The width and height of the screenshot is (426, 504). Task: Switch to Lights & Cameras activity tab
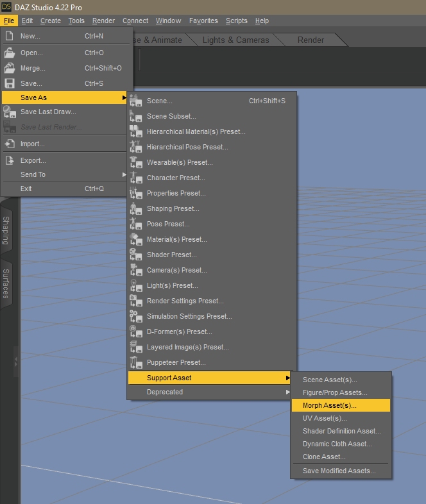(x=235, y=40)
